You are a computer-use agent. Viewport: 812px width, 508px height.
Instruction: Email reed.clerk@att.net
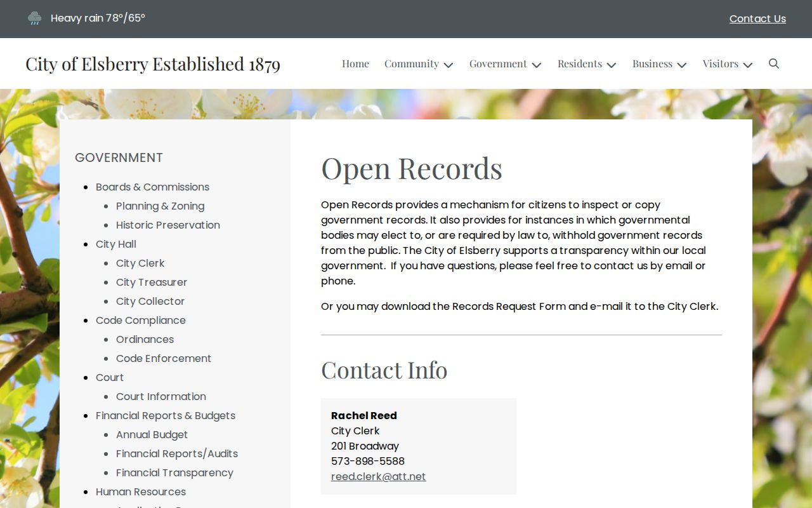(x=378, y=476)
